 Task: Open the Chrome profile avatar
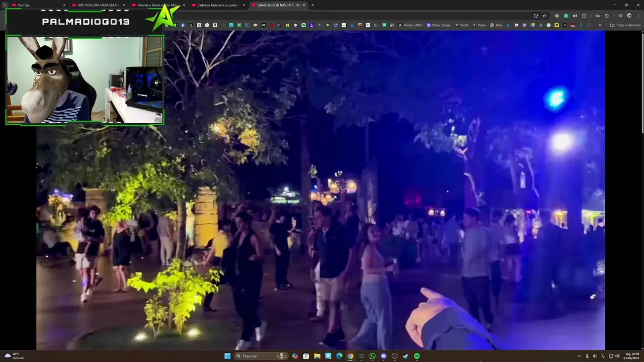tap(629, 16)
